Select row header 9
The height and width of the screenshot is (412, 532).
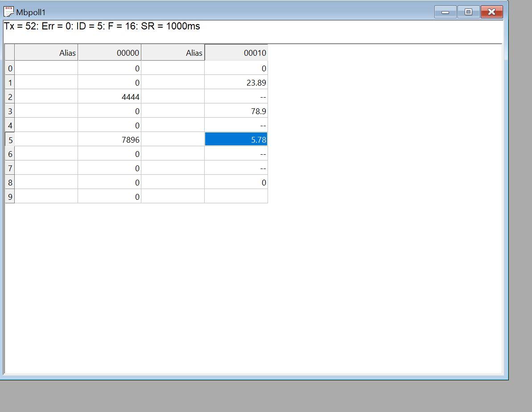tap(9, 196)
